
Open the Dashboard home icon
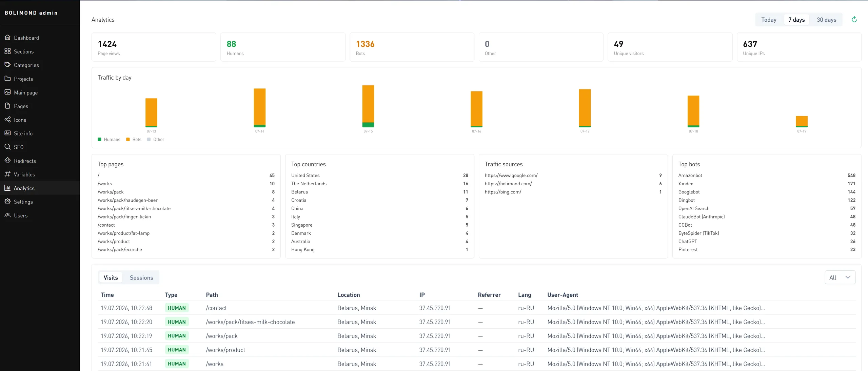click(x=7, y=38)
